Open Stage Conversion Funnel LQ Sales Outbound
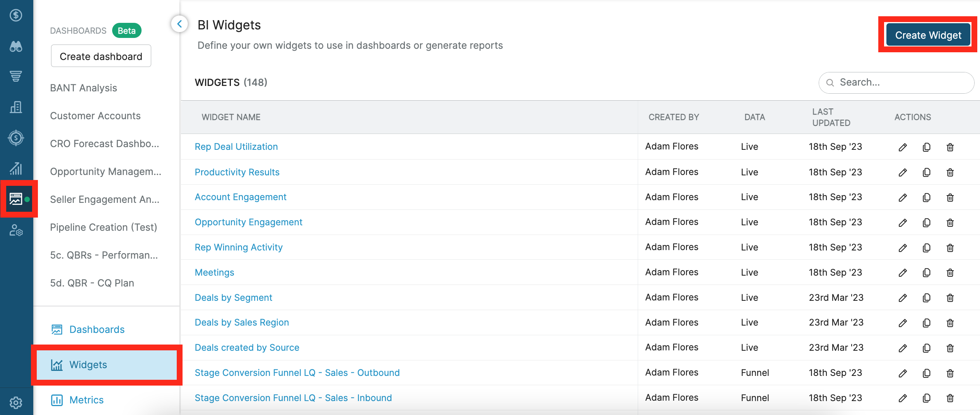980x415 pixels. pos(297,373)
